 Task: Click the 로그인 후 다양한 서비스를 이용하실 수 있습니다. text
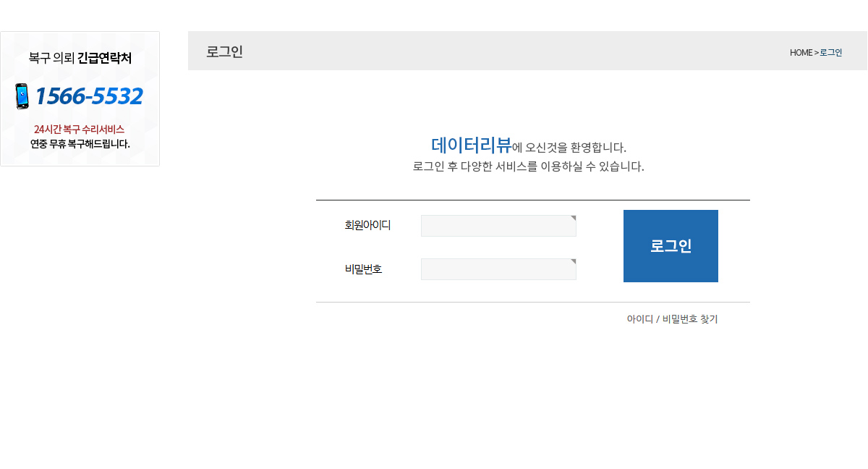pos(528,166)
